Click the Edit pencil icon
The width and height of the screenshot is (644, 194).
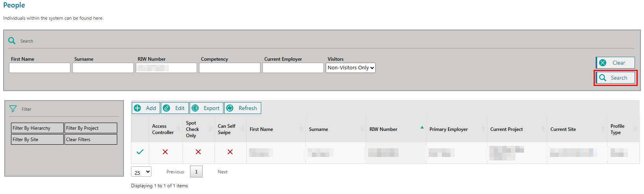click(167, 108)
